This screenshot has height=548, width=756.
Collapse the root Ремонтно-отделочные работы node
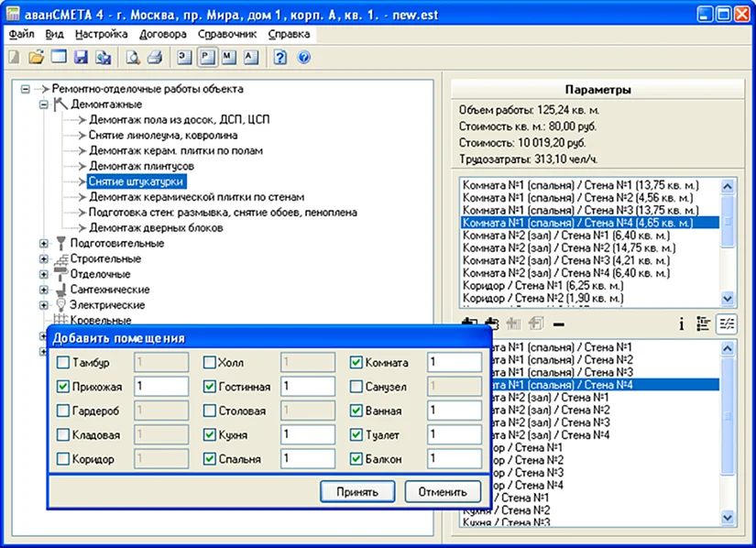(x=25, y=89)
